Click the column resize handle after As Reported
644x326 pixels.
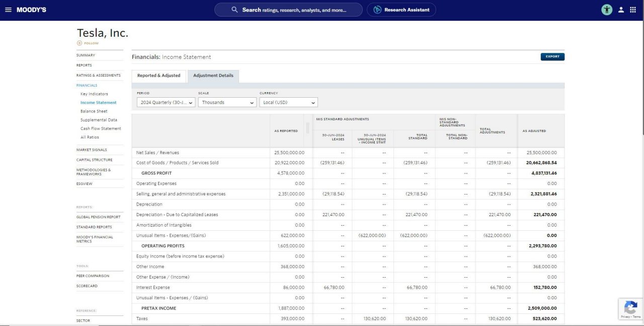[x=307, y=128]
